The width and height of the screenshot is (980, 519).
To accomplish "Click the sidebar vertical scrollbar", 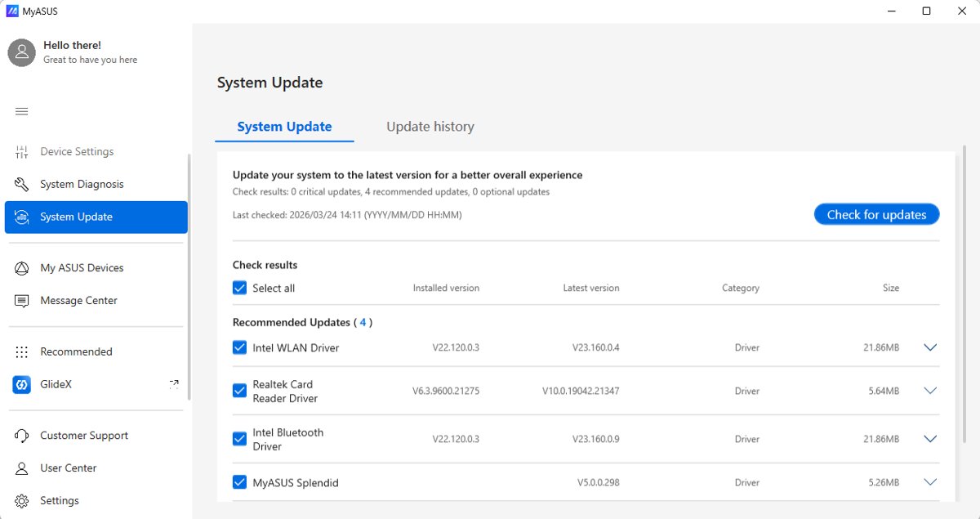I will [189, 276].
